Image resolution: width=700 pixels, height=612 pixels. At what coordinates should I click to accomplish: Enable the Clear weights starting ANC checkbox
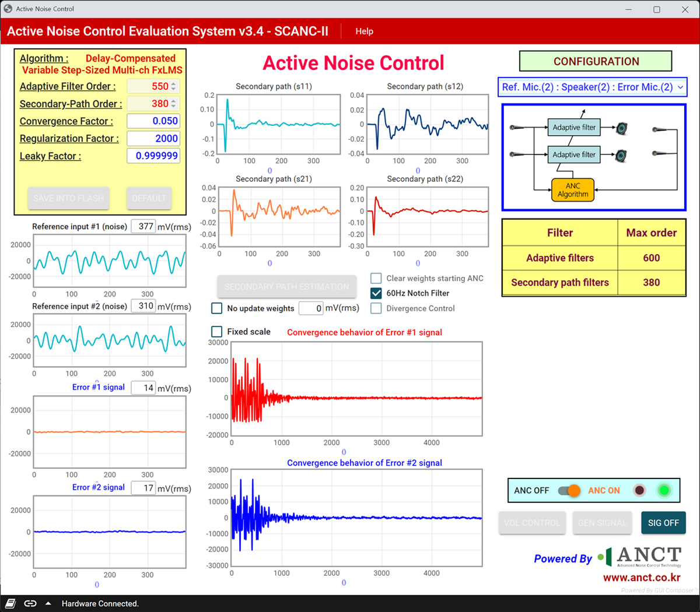tap(376, 278)
